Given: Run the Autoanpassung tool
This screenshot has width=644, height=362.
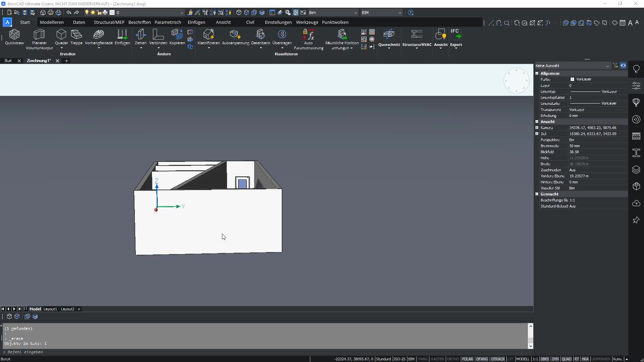Looking at the screenshot, I should (235, 37).
